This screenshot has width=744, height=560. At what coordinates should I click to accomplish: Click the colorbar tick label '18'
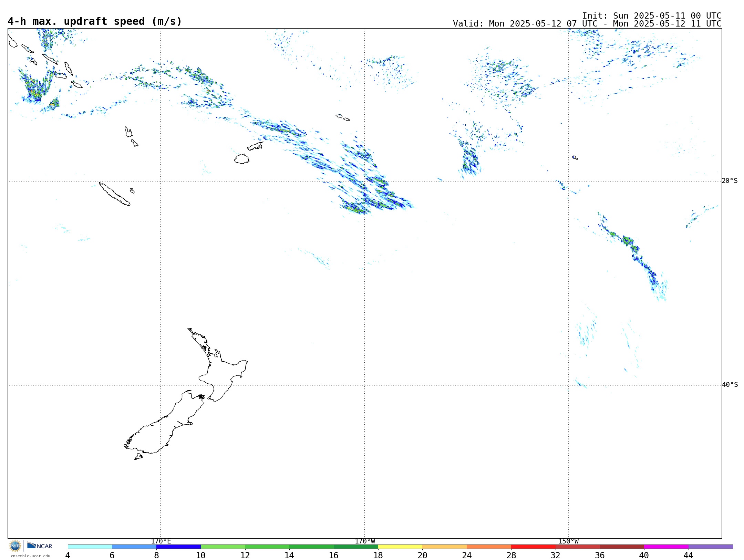click(378, 555)
